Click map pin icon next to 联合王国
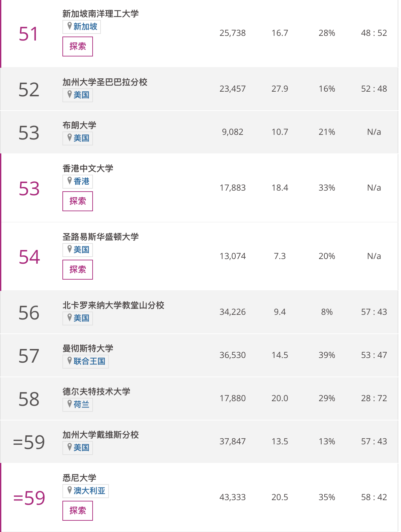 coord(69,361)
